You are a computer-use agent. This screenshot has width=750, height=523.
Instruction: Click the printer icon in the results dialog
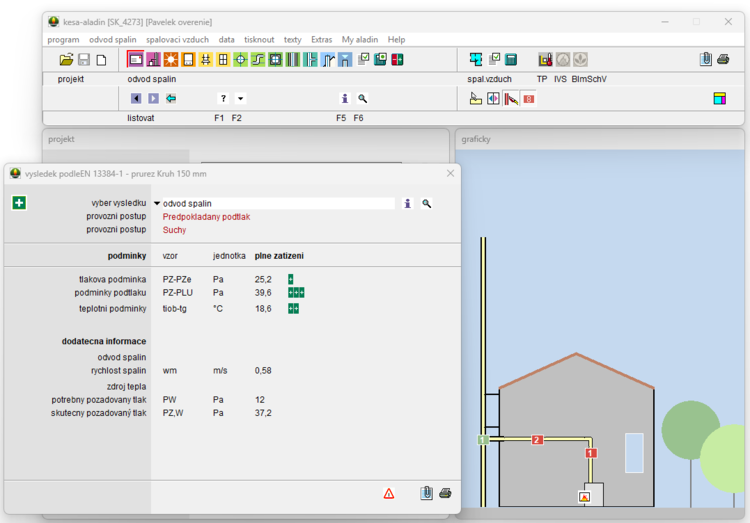click(446, 493)
